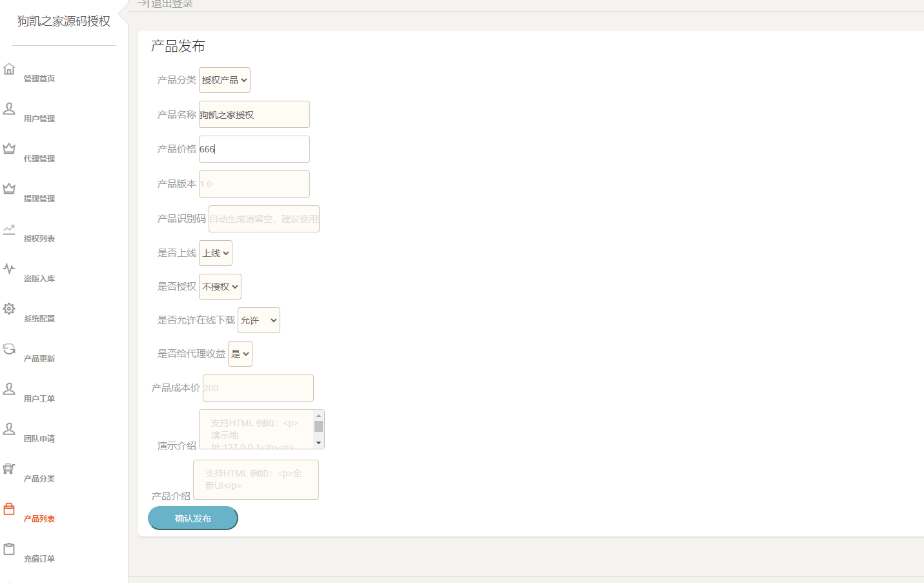
Task: Click the pulse icon beside 盗版入库
Action: 9,269
